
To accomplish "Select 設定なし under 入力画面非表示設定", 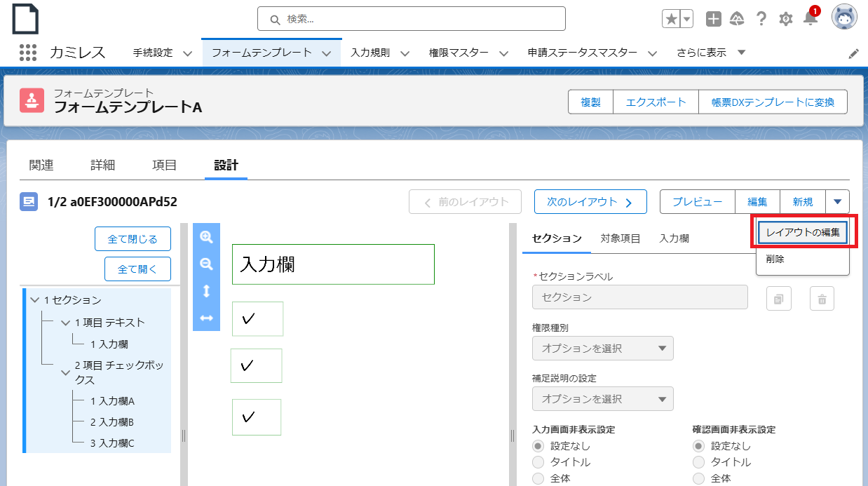I will tap(538, 446).
